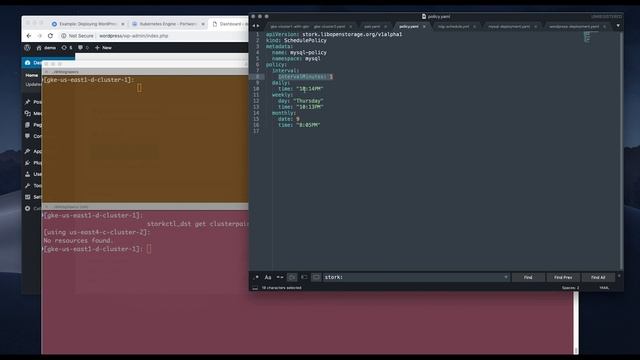Toggle wrap search option in find bar
This screenshot has width=640, height=360.
[292, 277]
